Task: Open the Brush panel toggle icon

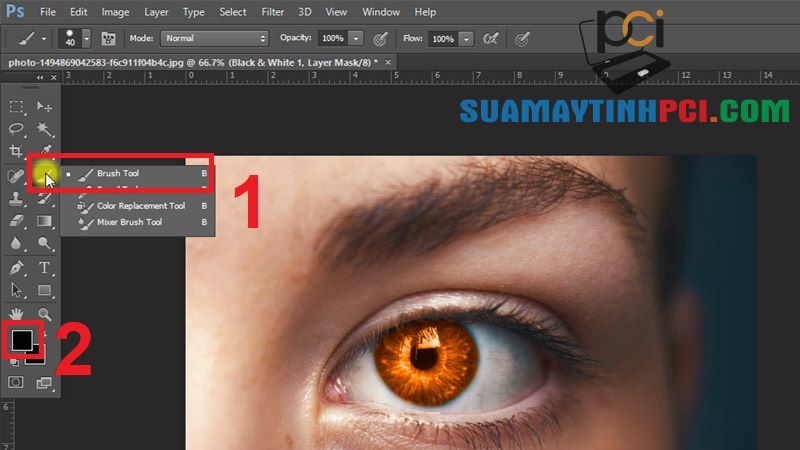Action: pos(108,39)
